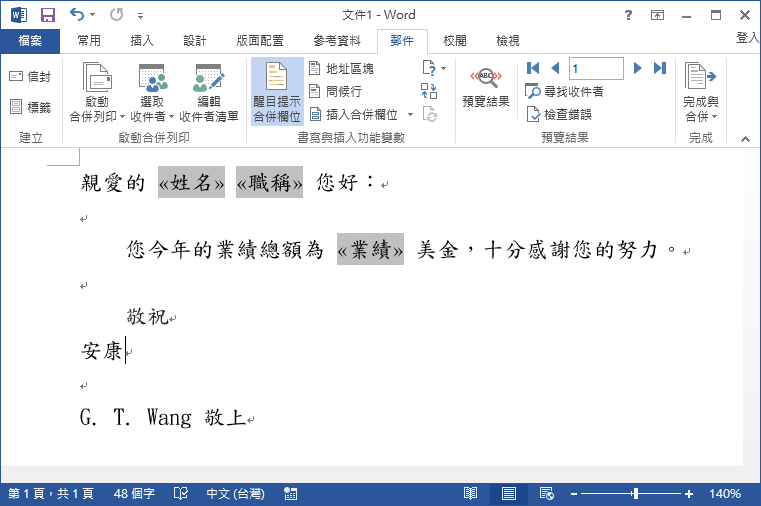
Task: Click 地址區塊 address block
Action: tap(341, 68)
